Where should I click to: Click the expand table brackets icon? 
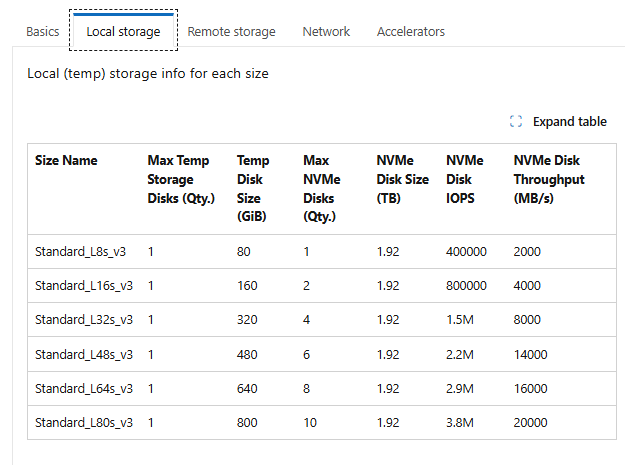pyautogui.click(x=516, y=122)
